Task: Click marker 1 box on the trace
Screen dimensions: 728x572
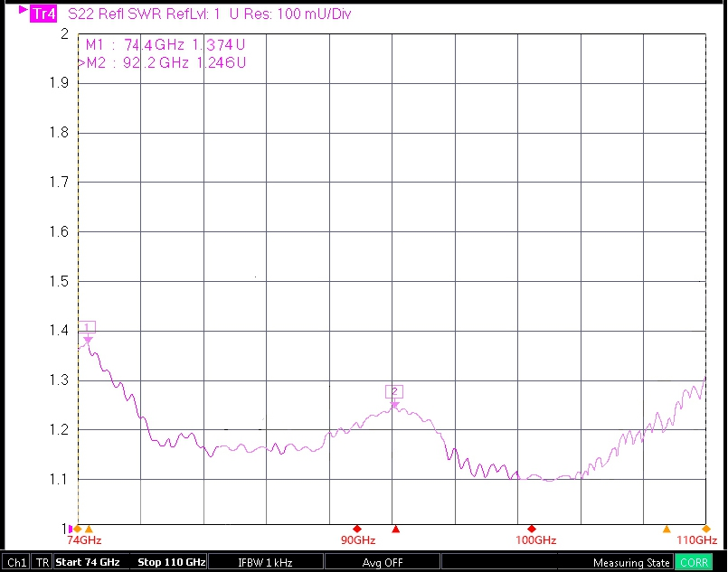Action: coord(88,327)
